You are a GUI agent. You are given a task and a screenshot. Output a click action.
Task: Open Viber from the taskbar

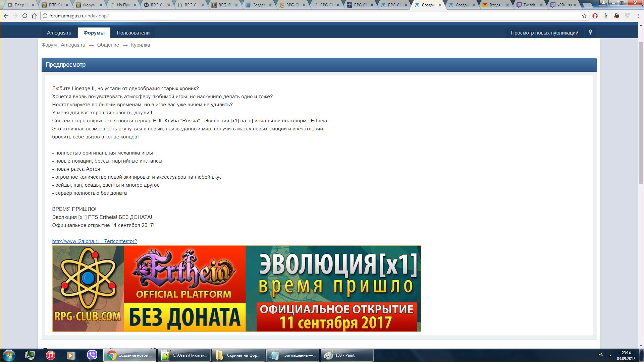[x=92, y=355]
